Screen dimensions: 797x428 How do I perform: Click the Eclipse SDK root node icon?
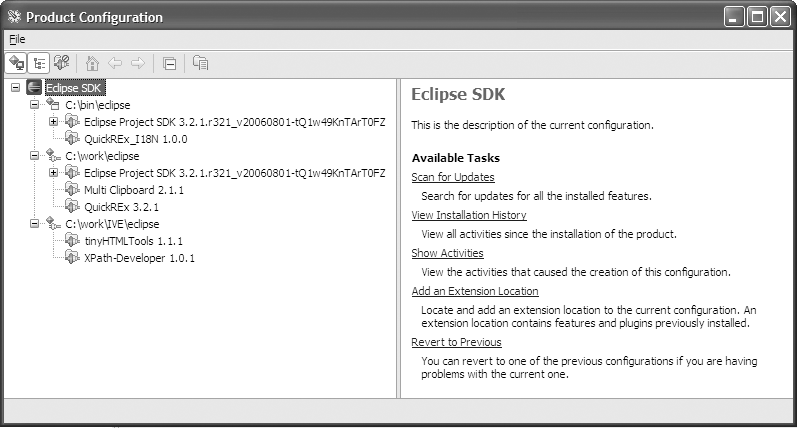[34, 88]
